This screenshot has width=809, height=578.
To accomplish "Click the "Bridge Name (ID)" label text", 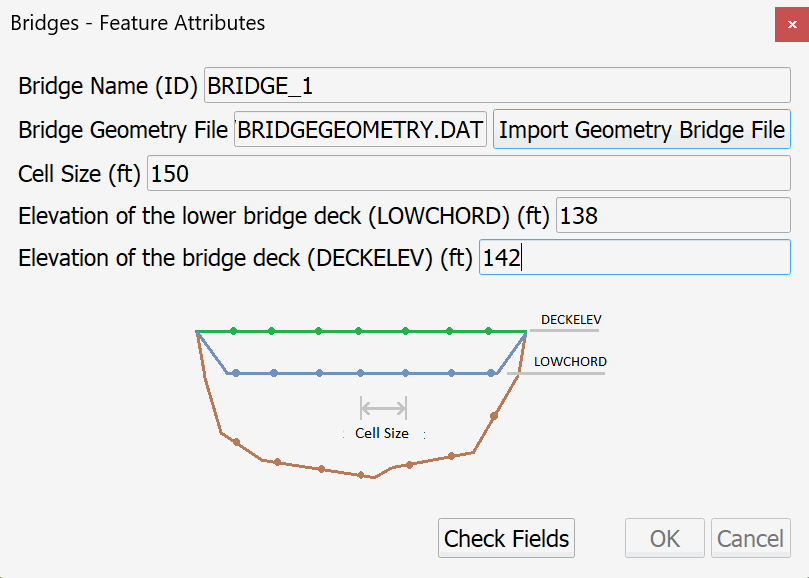I will click(x=108, y=86).
